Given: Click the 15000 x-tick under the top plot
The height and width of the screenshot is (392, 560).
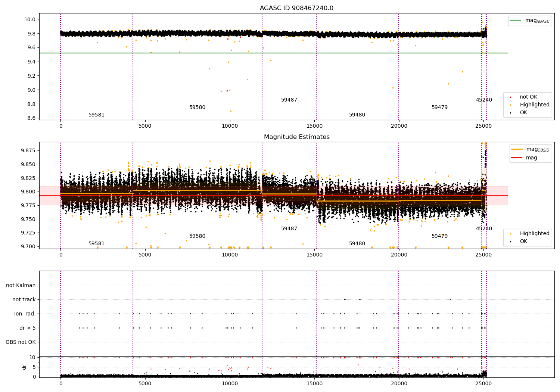Looking at the screenshot, I should 314,126.
